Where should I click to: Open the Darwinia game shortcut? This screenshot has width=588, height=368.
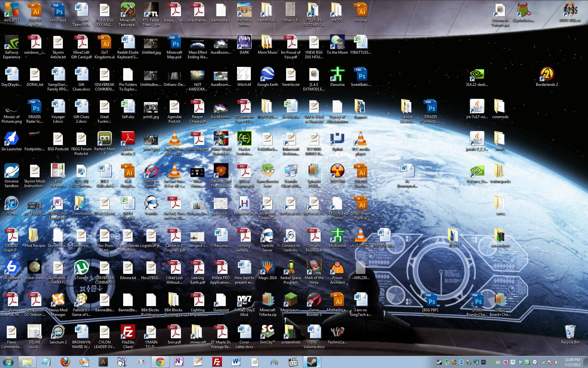click(x=337, y=77)
